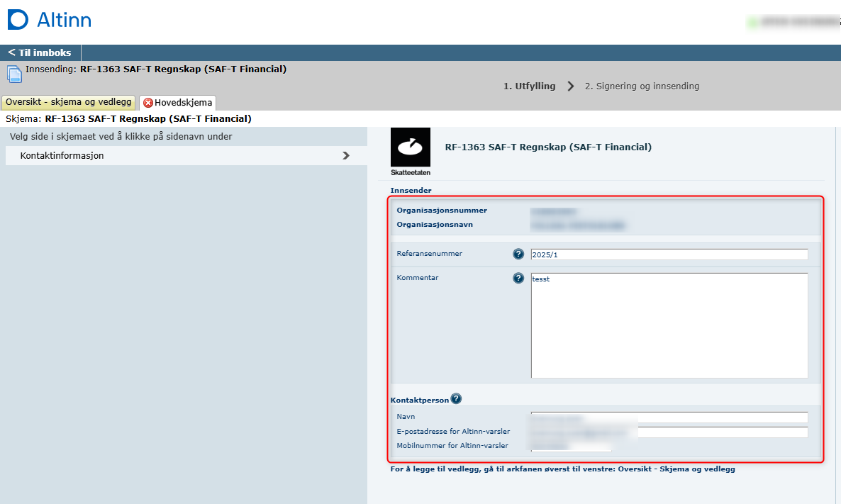Go back via Til innboks

tap(40, 52)
